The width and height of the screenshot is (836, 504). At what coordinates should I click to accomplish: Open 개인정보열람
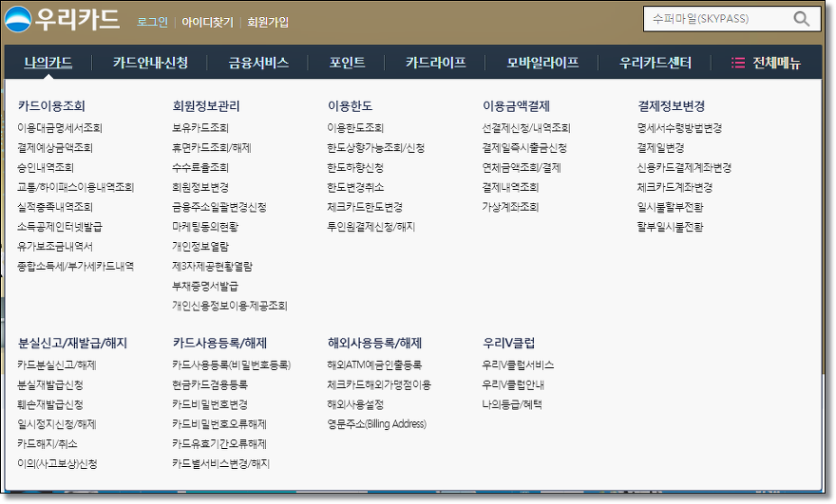tap(200, 246)
